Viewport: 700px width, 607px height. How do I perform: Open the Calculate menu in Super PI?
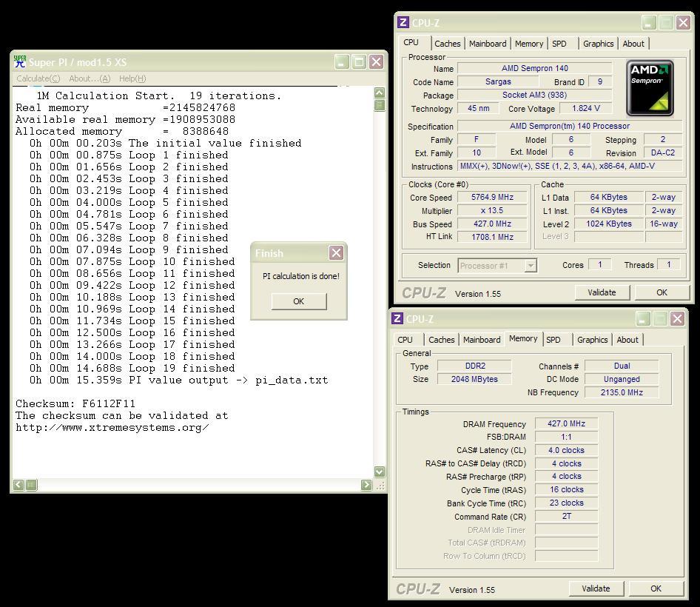click(38, 78)
